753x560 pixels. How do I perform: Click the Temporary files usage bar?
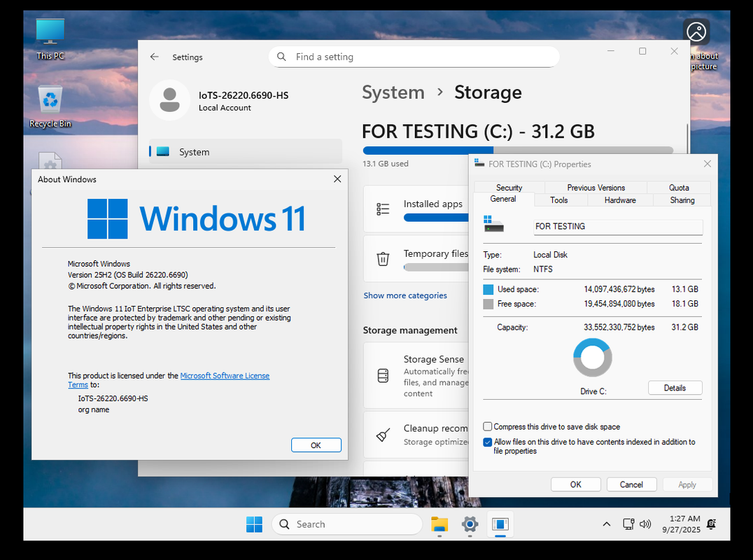coord(435,267)
